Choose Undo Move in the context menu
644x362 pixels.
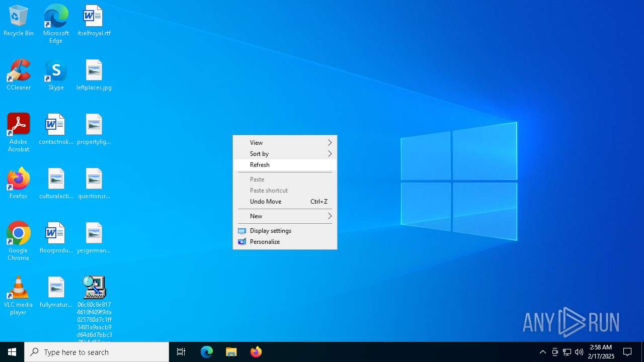tap(285, 202)
